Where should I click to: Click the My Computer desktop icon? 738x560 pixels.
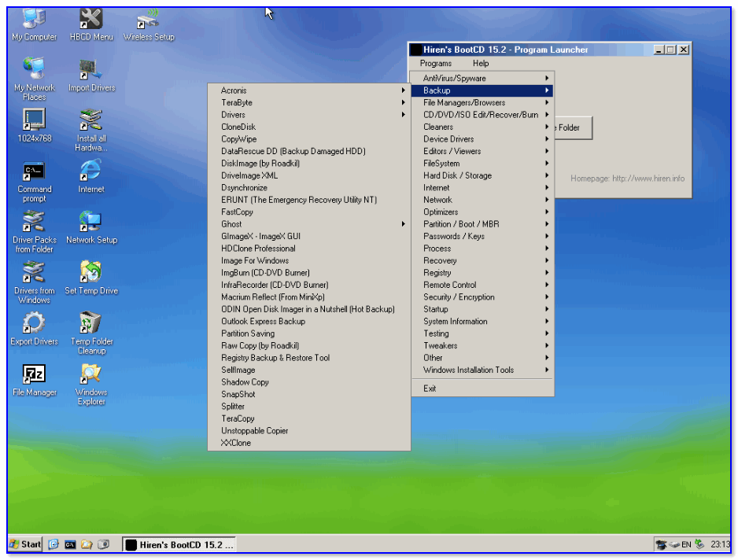[34, 20]
